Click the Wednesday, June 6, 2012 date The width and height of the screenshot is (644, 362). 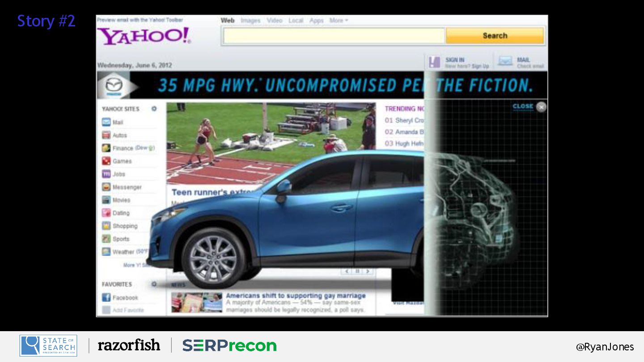[x=135, y=65]
